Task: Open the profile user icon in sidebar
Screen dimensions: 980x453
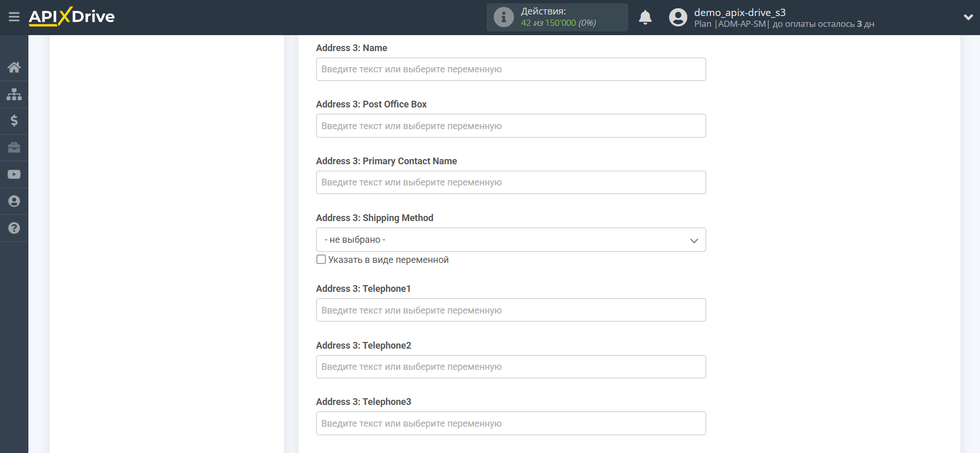Action: tap(14, 201)
